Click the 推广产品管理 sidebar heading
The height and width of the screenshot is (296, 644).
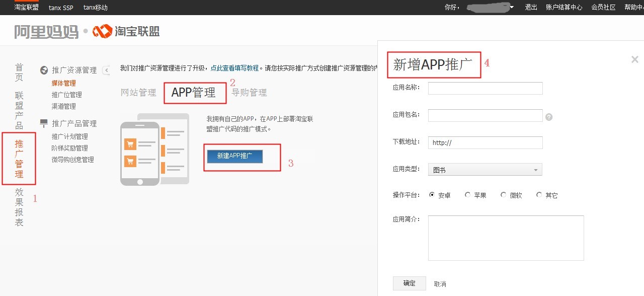[x=74, y=123]
